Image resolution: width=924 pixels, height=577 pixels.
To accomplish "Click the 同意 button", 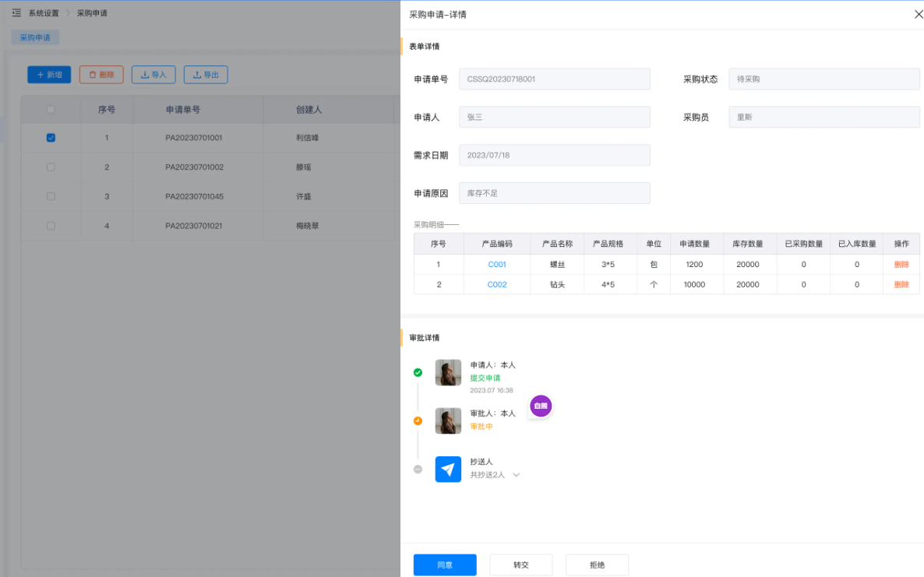I will click(x=445, y=565).
